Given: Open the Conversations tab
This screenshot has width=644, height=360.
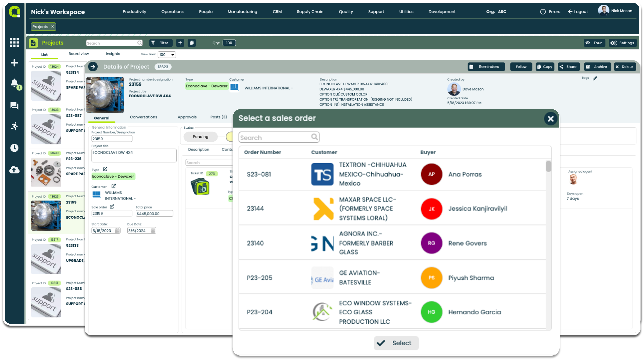Looking at the screenshot, I should (144, 117).
